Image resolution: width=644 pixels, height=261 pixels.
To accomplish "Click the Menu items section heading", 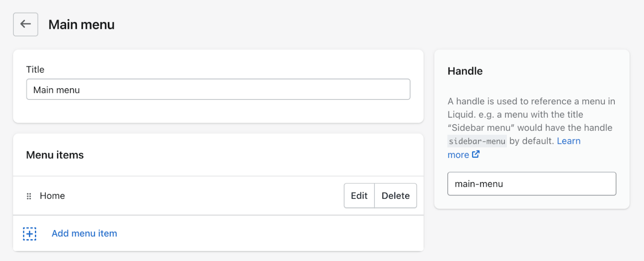I will pos(55,155).
